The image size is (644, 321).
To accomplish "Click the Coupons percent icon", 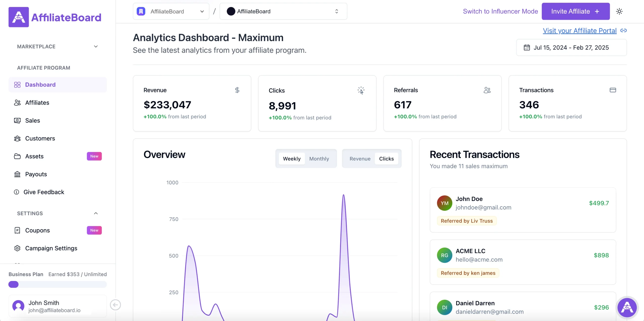I will [x=17, y=230].
